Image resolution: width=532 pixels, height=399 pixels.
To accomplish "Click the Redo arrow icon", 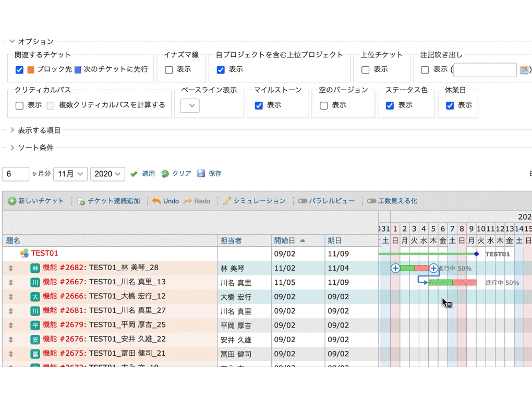I will (187, 201).
